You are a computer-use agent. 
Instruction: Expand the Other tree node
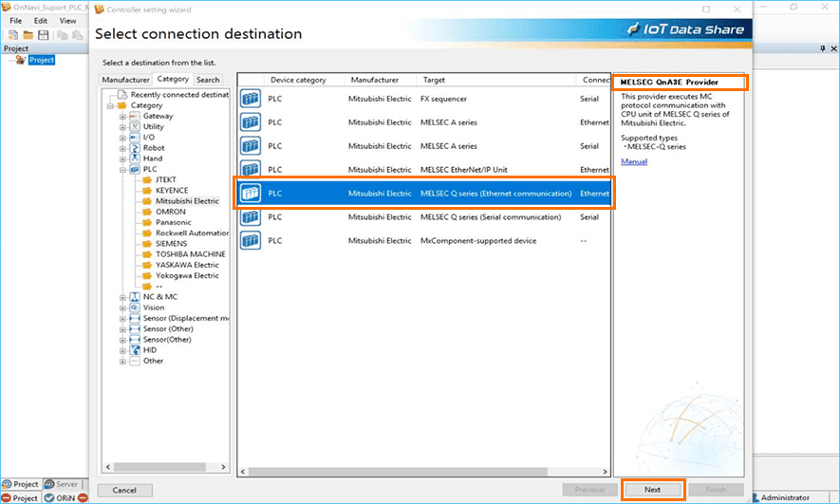(x=122, y=362)
